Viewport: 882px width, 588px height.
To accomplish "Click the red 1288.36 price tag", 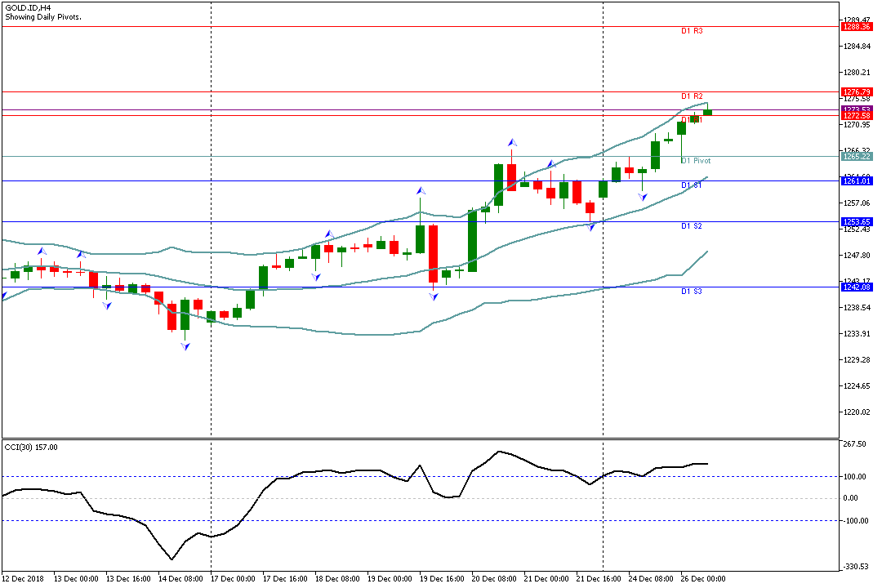I will click(857, 27).
